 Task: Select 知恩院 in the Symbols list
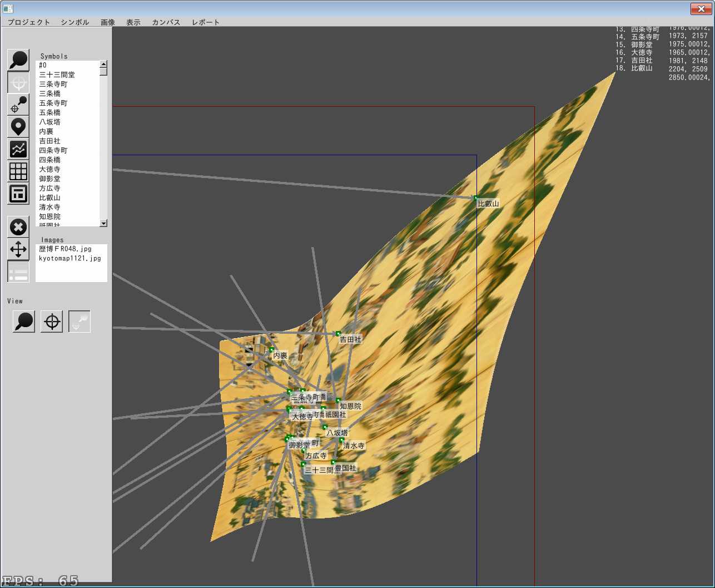(x=67, y=216)
